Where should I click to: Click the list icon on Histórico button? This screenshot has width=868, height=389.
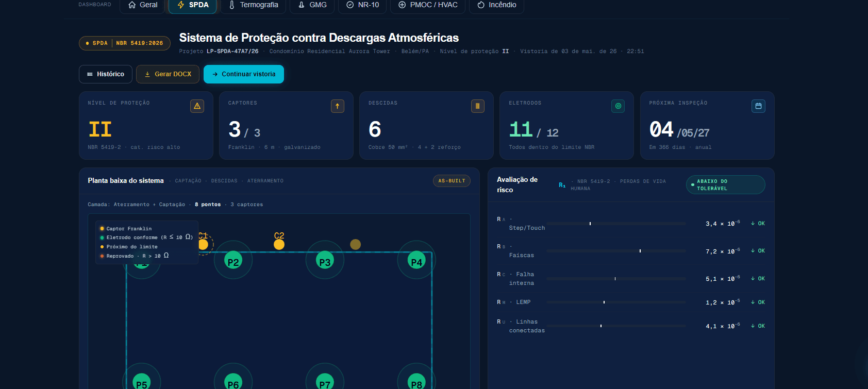90,74
